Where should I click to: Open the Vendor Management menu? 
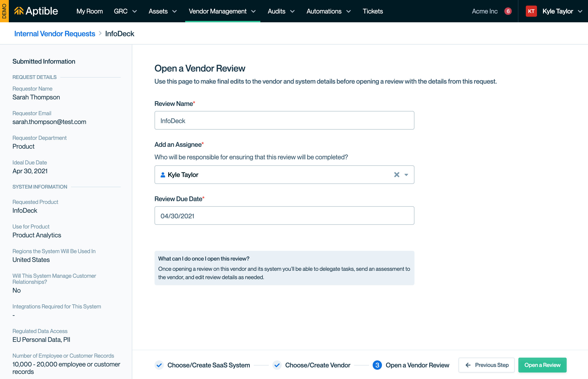222,11
